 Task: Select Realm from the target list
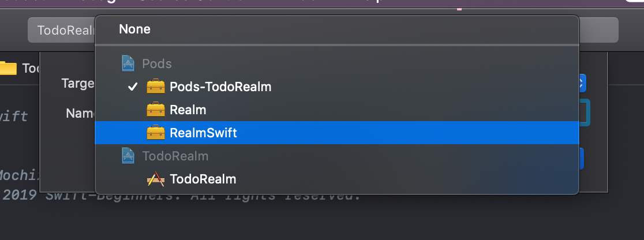(337, 110)
